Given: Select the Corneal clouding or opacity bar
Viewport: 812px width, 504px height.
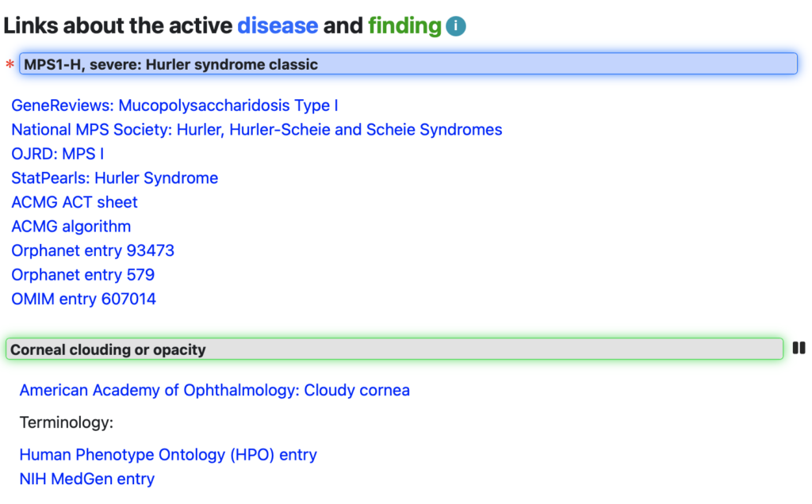Looking at the screenshot, I should point(394,349).
